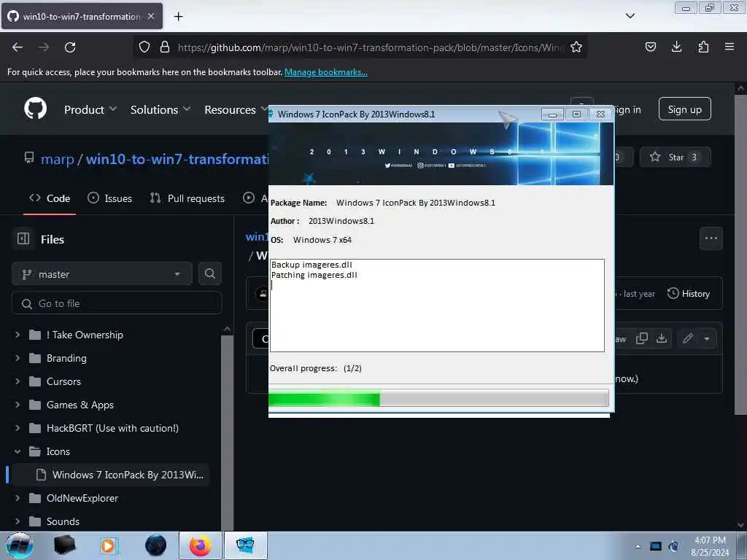
Task: Collapse the file tree side panel icon
Action: tap(23, 238)
